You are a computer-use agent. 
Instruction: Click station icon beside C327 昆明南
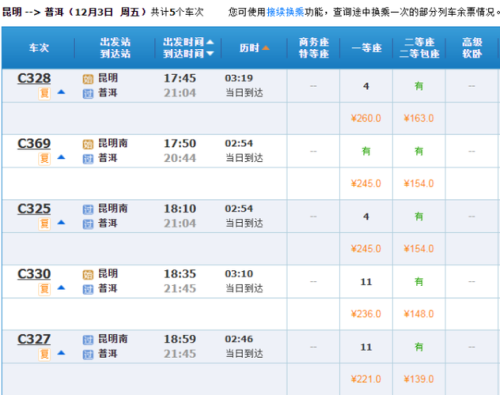click(x=88, y=340)
